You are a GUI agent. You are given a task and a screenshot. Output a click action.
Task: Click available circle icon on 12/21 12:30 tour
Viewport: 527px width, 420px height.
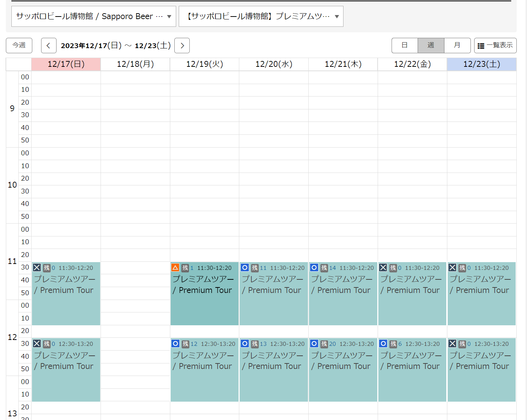coord(314,344)
